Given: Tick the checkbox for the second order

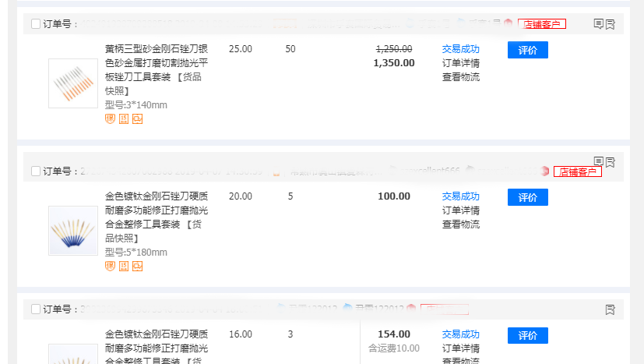Looking at the screenshot, I should 36,171.
